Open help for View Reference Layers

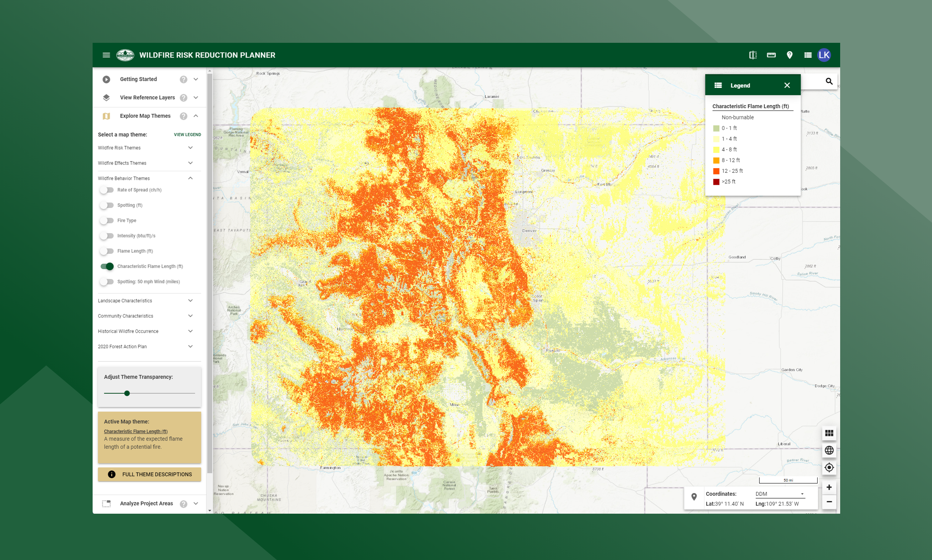[183, 98]
